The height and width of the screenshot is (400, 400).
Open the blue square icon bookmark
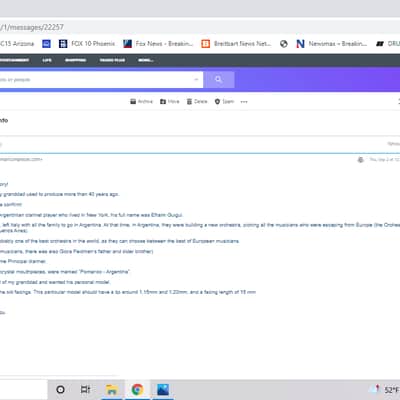pyautogui.click(x=46, y=44)
